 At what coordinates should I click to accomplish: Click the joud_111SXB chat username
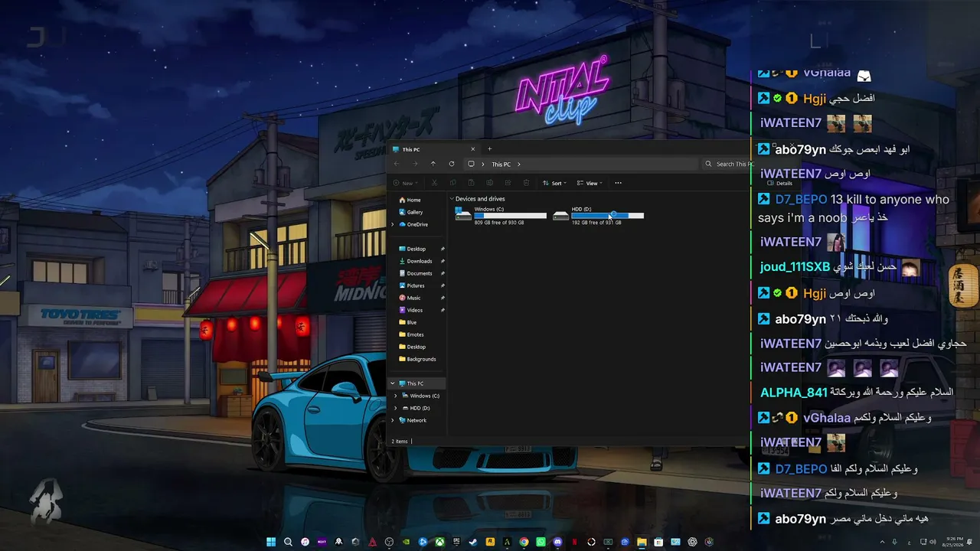point(795,267)
